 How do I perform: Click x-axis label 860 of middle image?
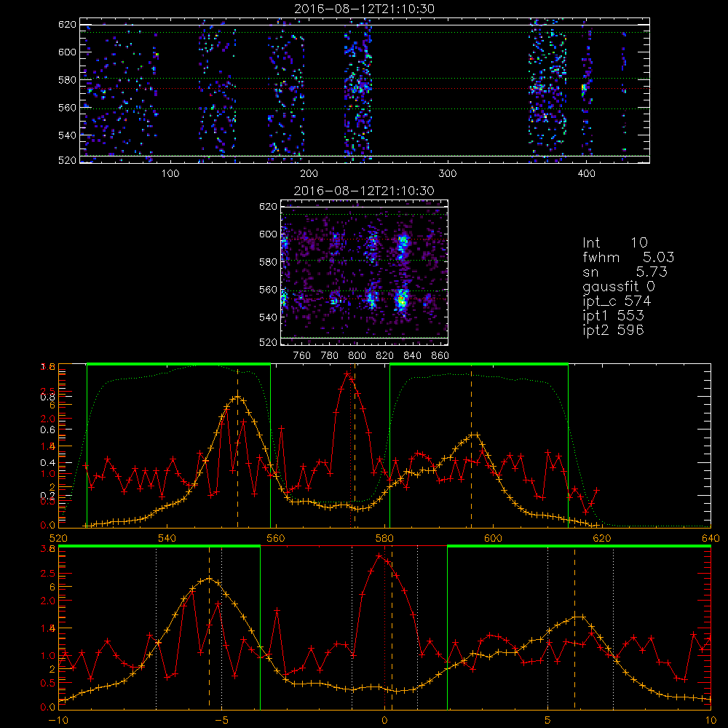point(440,356)
